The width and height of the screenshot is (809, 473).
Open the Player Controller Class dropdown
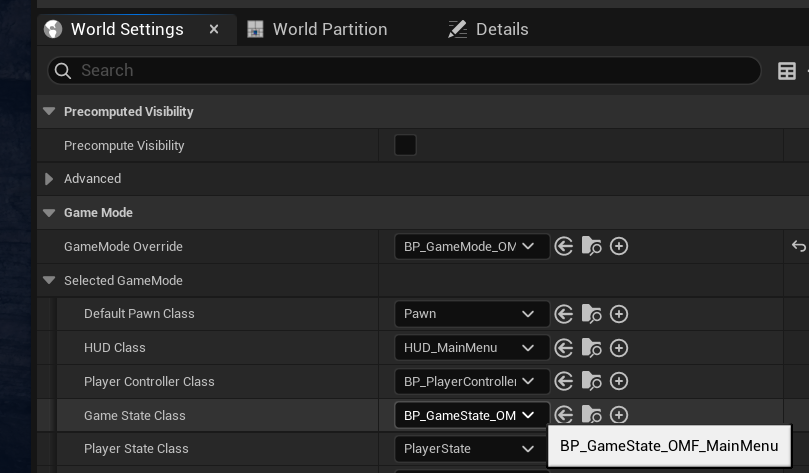(x=472, y=382)
